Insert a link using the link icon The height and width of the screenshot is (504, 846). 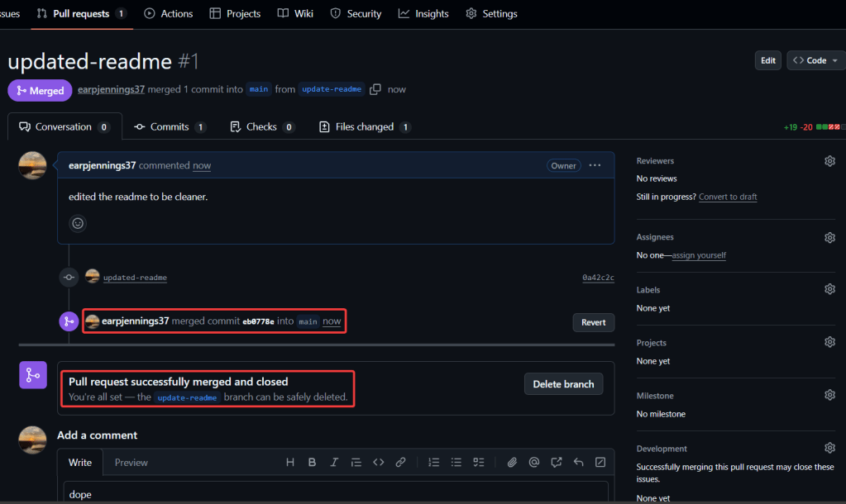[x=400, y=463]
